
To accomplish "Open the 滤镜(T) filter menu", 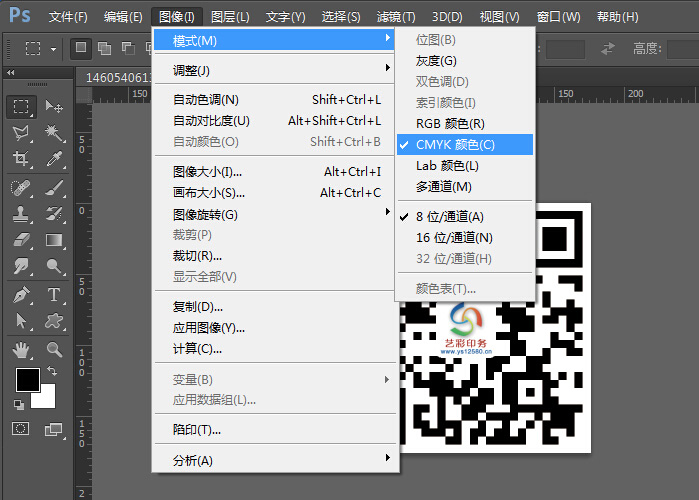I will pyautogui.click(x=396, y=17).
